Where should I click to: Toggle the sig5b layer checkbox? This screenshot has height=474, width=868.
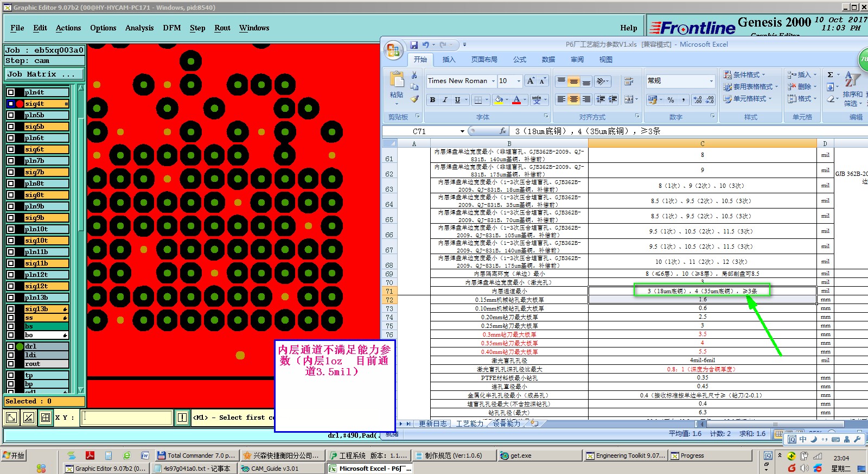click(x=11, y=127)
